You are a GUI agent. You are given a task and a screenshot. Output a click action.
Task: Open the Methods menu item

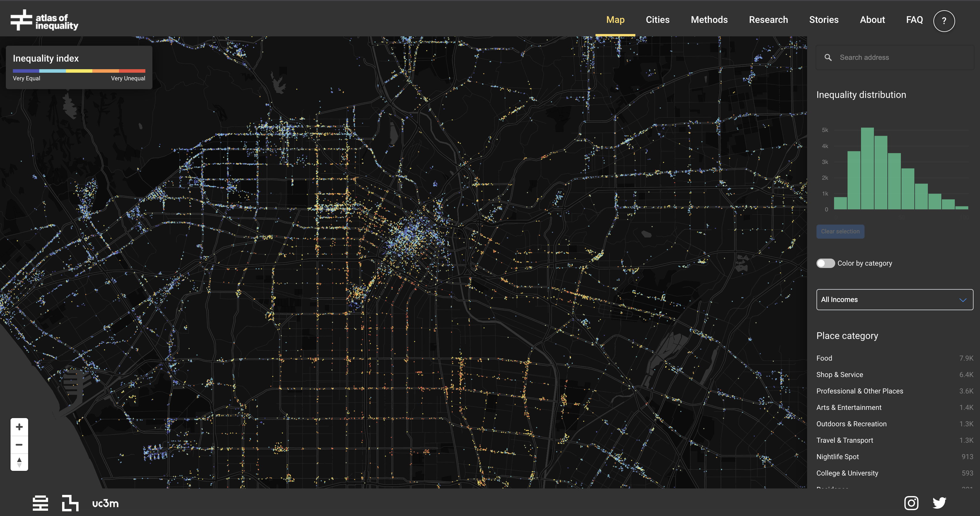[709, 20]
